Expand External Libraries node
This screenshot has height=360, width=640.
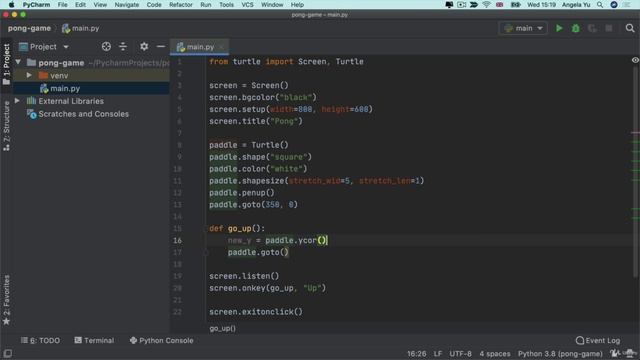17,101
